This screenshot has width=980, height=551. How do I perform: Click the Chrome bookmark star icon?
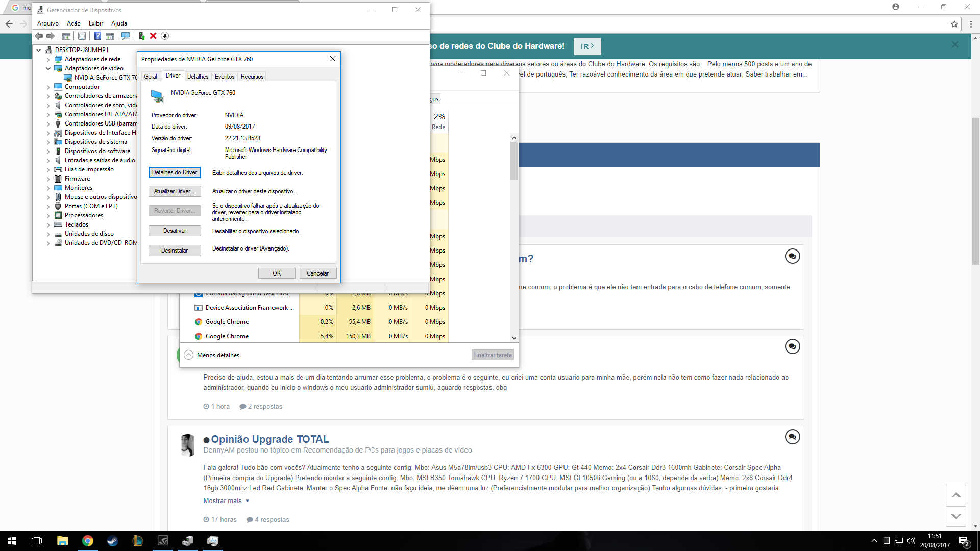954,24
